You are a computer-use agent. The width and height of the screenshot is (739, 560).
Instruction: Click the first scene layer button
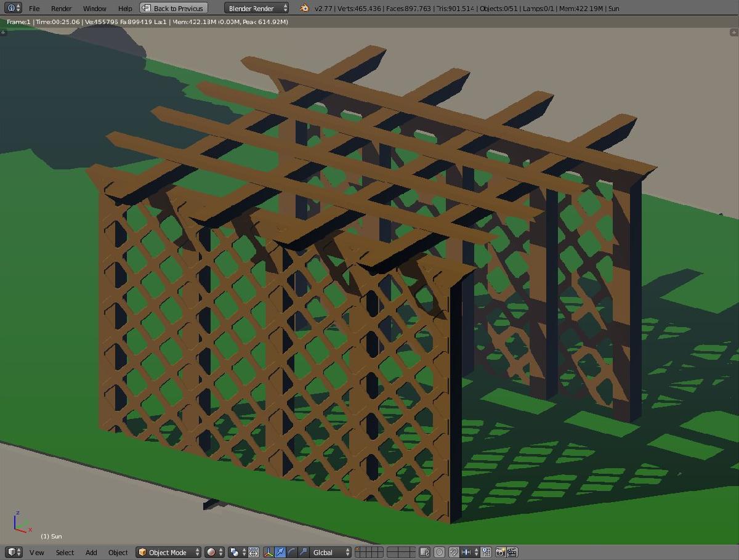358,550
